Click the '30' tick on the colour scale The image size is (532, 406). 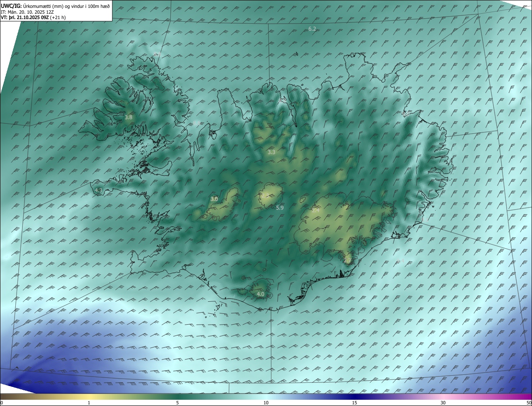tap(443, 403)
